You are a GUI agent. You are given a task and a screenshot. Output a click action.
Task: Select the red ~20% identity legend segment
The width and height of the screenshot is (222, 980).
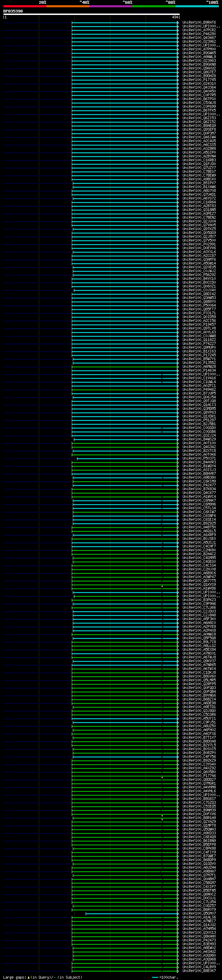25,6
